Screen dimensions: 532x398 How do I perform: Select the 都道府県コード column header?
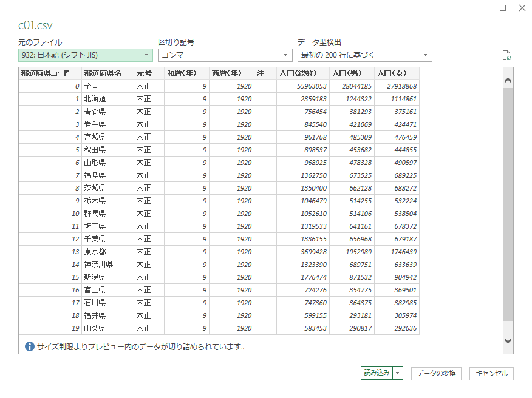(50, 73)
